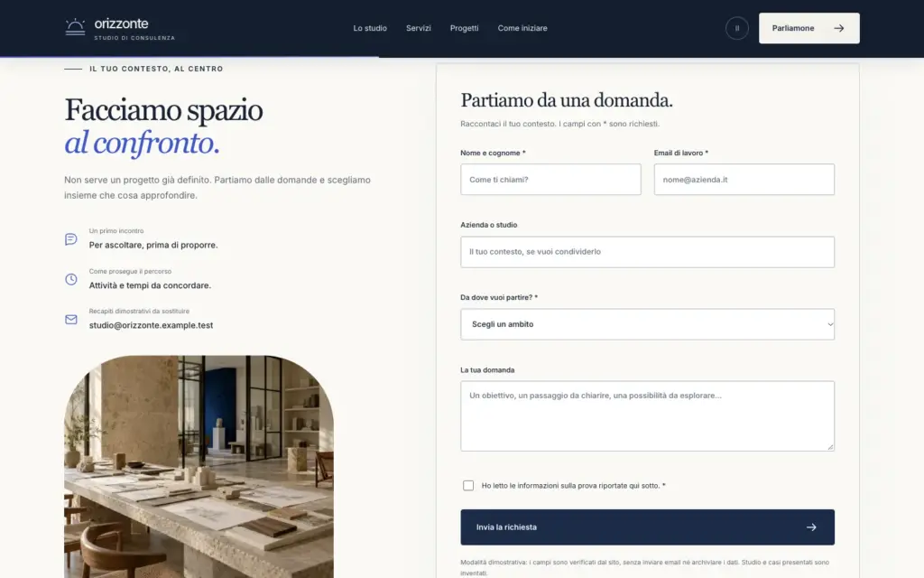Click the clock icon beside 'Come prosegue il percorso'
The image size is (924, 578).
click(70, 279)
